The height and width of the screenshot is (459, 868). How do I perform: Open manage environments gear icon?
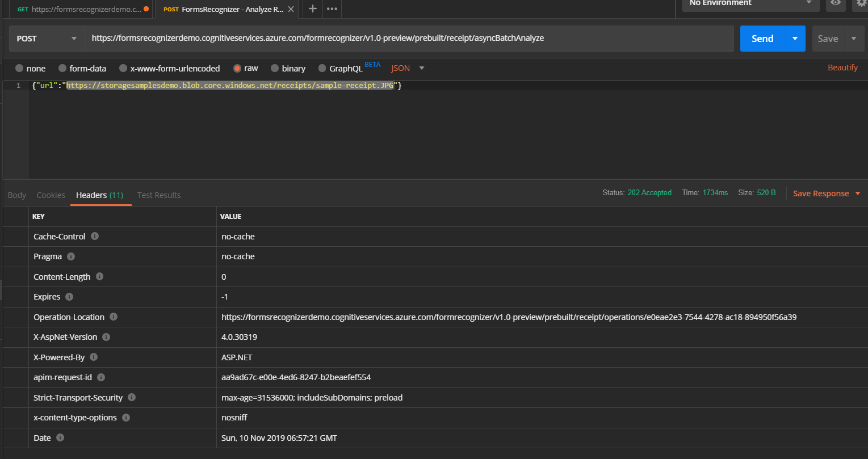(862, 3)
